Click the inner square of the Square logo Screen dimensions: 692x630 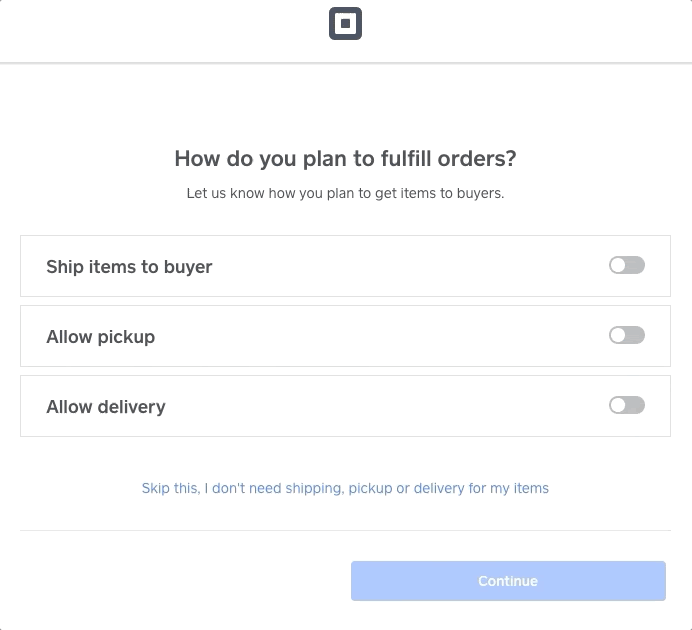[345, 23]
